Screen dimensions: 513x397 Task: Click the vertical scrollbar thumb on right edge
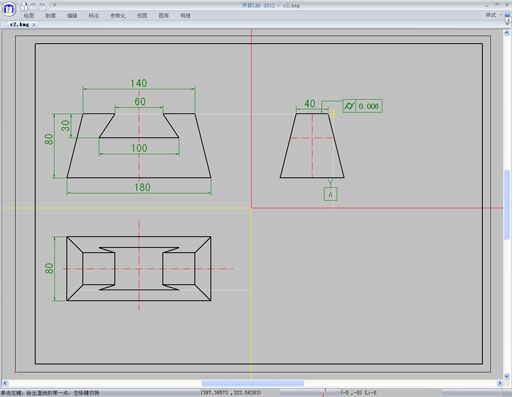507,205
